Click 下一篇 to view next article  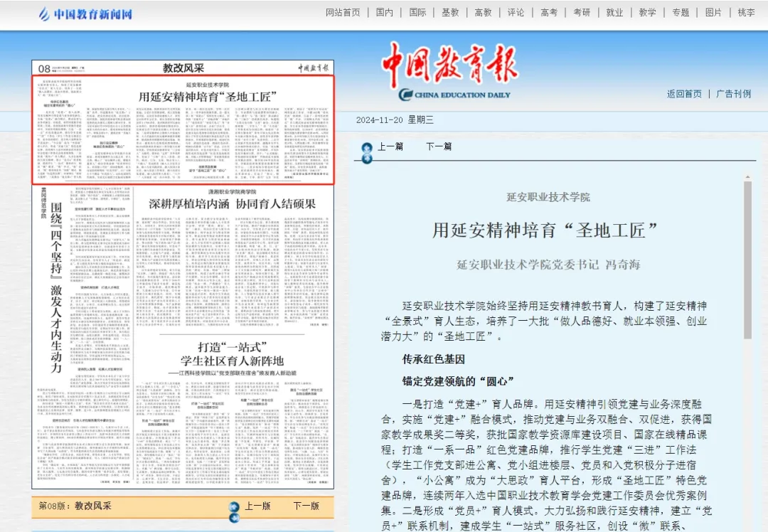(439, 147)
